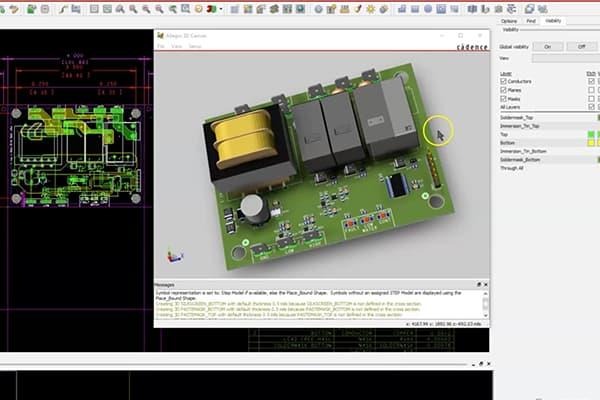The width and height of the screenshot is (600, 400).
Task: Click the rendered 3D circuit board
Action: coord(329,167)
